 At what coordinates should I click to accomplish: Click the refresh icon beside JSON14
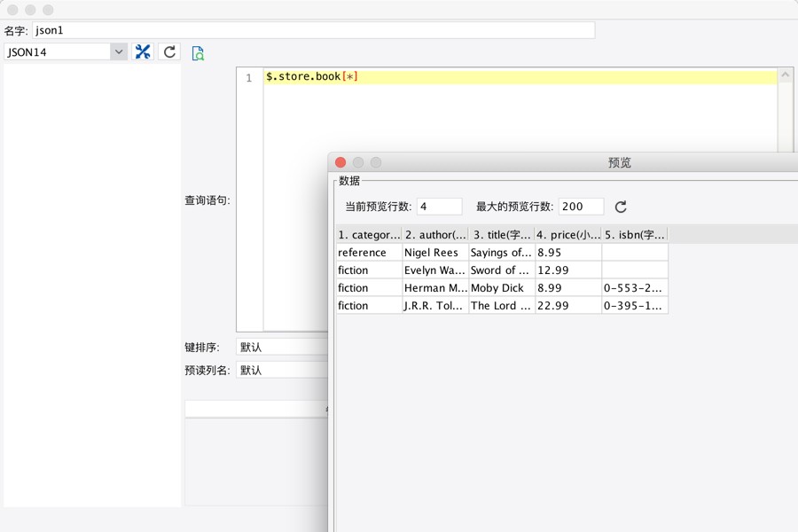coord(168,51)
